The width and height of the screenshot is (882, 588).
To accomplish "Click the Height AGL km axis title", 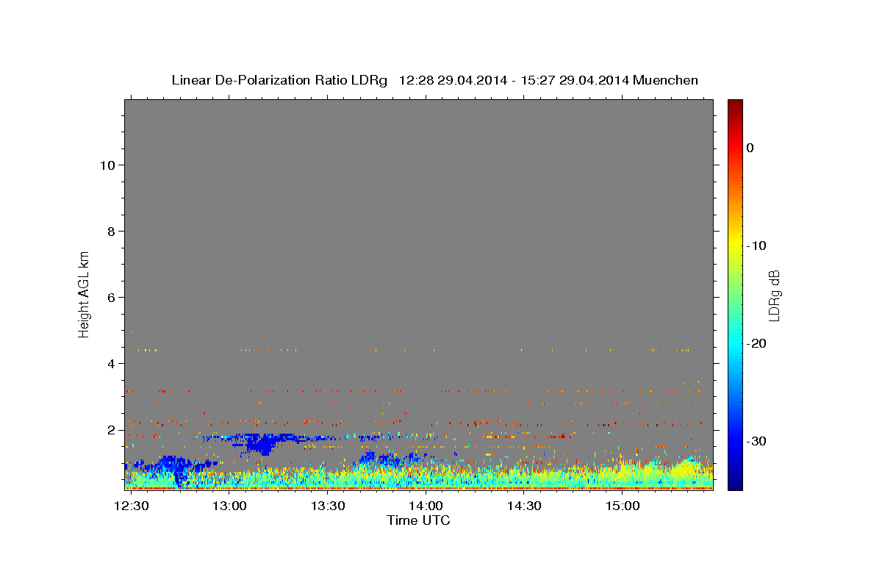I will (x=85, y=294).
